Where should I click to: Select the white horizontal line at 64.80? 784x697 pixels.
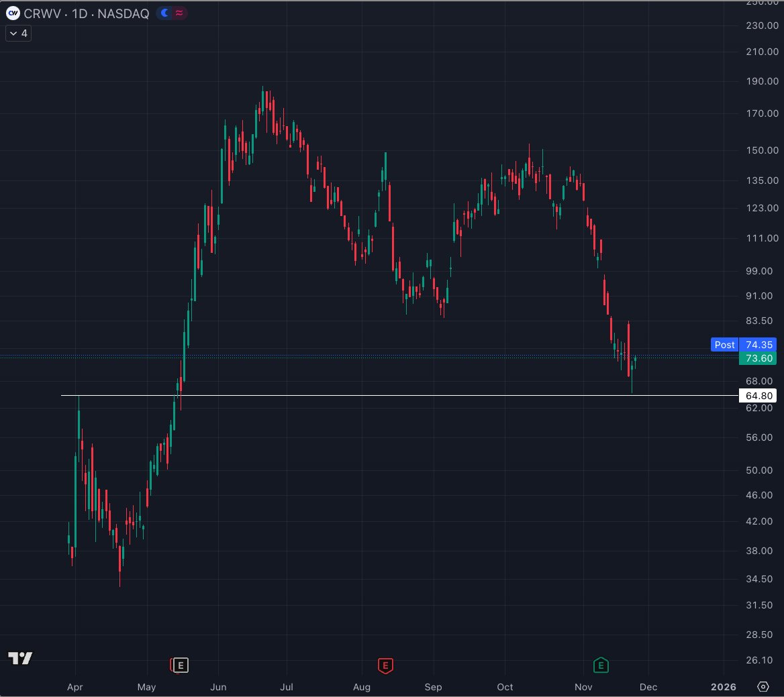[400, 395]
